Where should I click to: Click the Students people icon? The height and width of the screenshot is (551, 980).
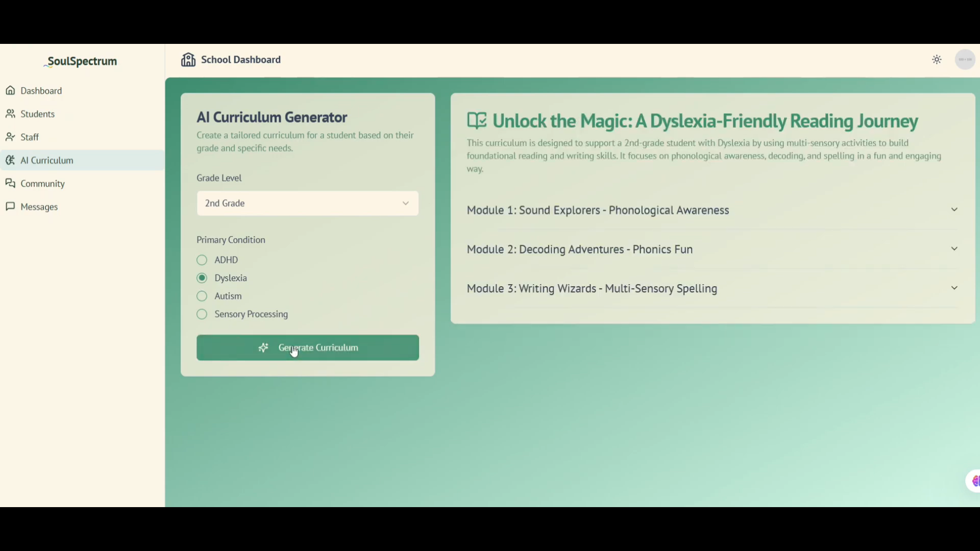pyautogui.click(x=10, y=114)
